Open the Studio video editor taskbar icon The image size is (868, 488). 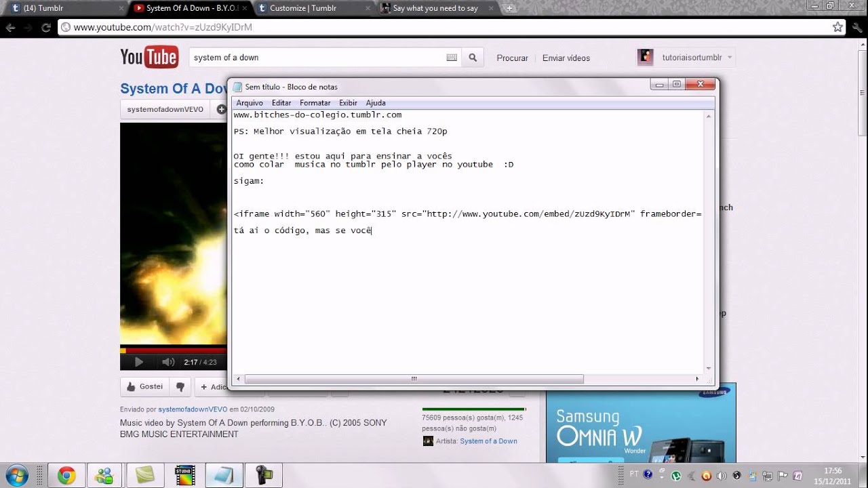(x=184, y=475)
